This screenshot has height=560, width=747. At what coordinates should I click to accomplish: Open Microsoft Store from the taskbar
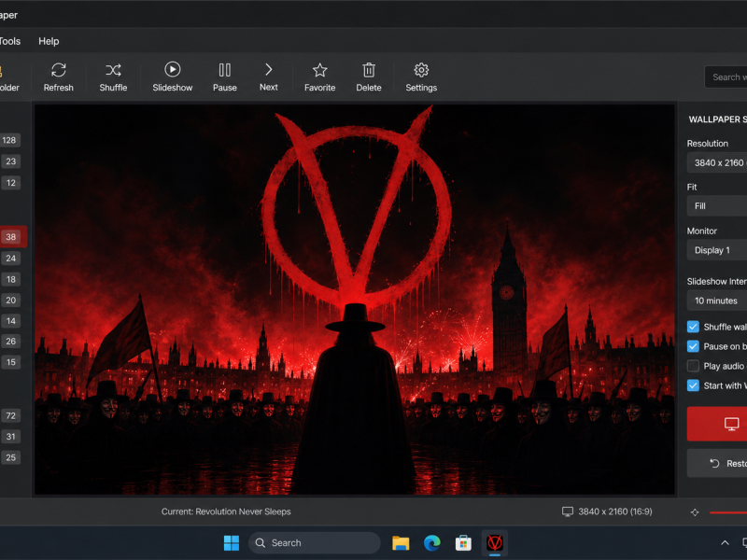pos(463,543)
